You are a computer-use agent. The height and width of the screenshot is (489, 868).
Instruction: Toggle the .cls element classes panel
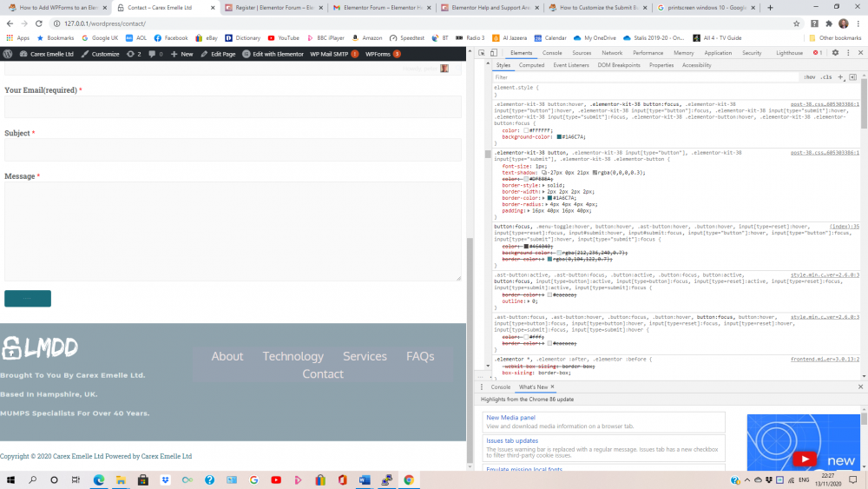point(826,77)
